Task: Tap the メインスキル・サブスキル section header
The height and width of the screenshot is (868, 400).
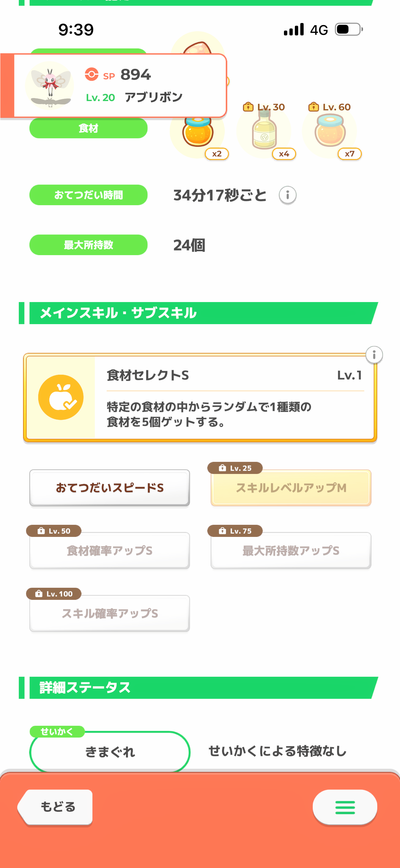Action: pyautogui.click(x=199, y=313)
